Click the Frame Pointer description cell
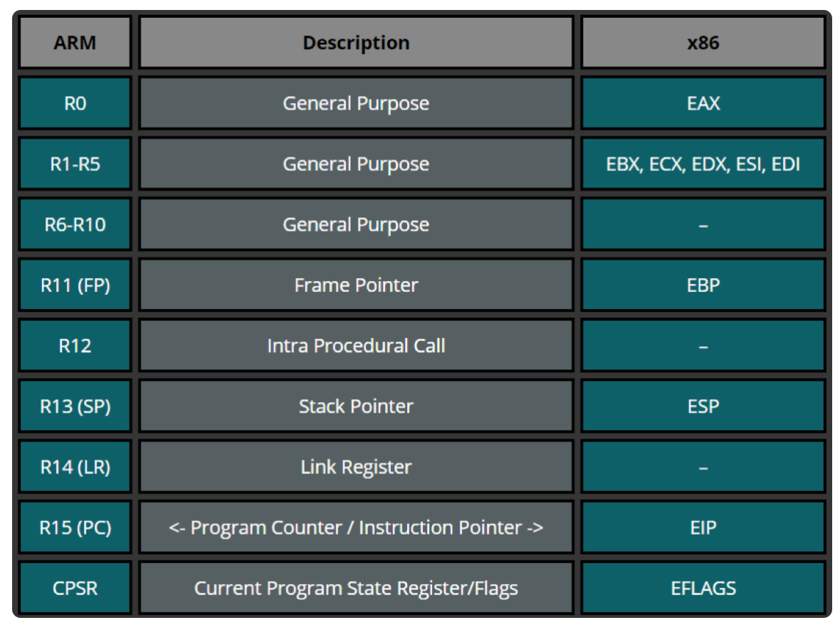 (x=356, y=285)
